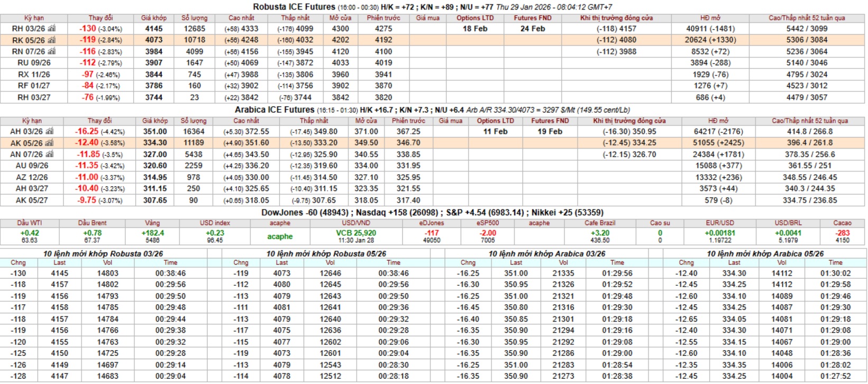Screen dimensions: 868x384
Task: Click the Cacao price cell header
Action: click(842, 223)
